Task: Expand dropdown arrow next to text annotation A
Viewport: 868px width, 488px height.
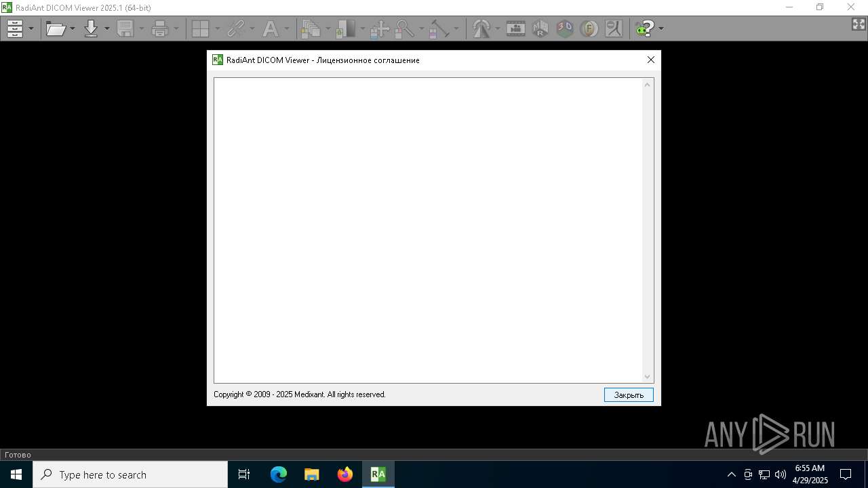Action: coord(286,28)
